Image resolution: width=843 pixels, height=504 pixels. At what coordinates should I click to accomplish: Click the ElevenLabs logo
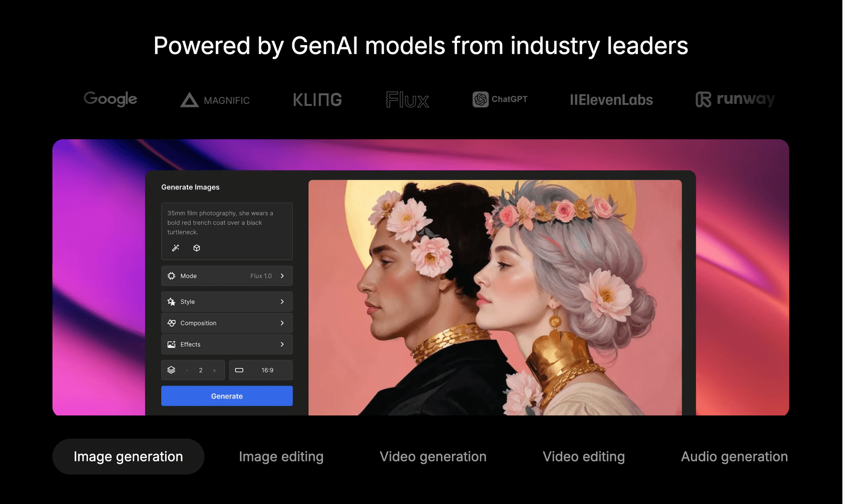[x=611, y=100]
